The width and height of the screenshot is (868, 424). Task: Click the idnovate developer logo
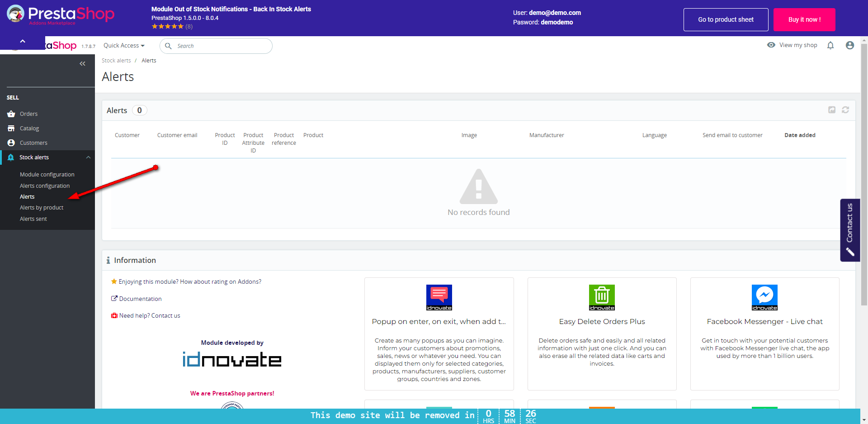[x=232, y=360]
